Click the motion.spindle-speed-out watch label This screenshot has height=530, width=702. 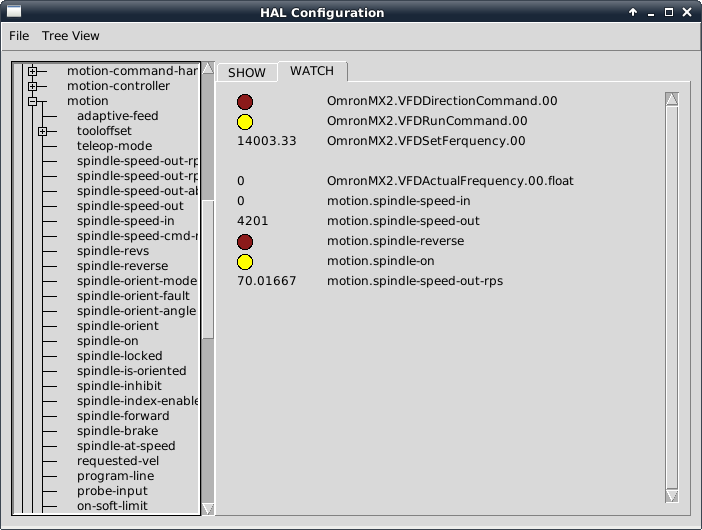[x=403, y=221]
